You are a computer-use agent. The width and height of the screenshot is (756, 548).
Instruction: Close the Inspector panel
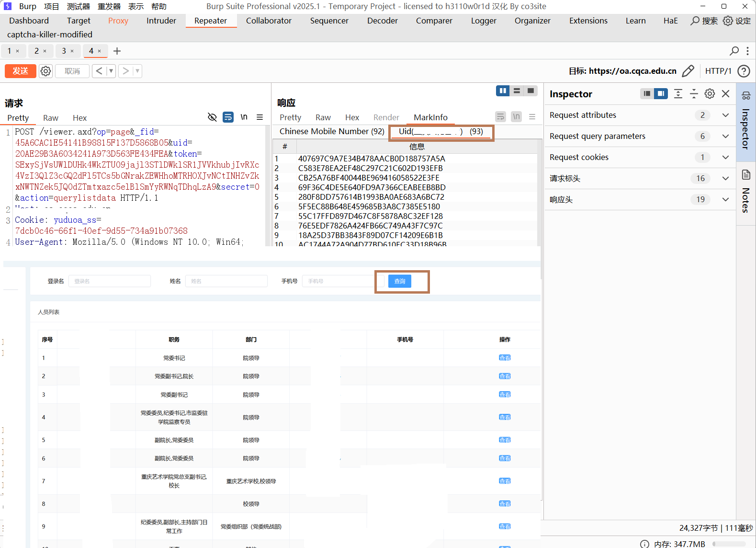pyautogui.click(x=726, y=94)
